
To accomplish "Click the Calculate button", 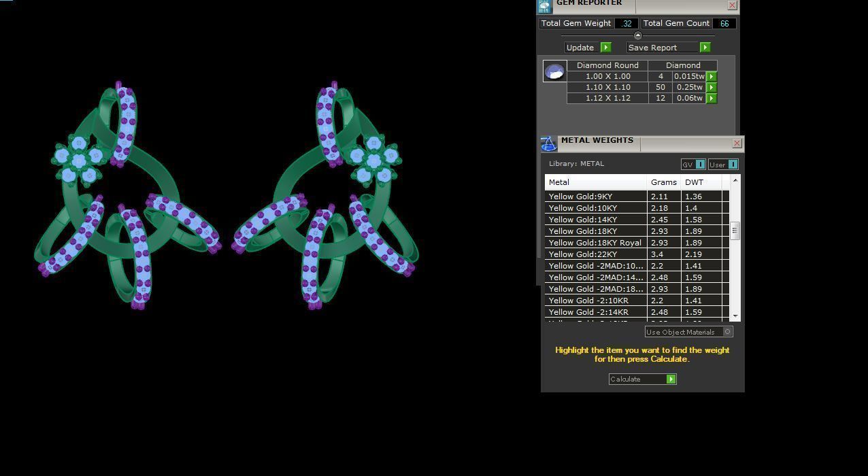I will click(x=637, y=379).
